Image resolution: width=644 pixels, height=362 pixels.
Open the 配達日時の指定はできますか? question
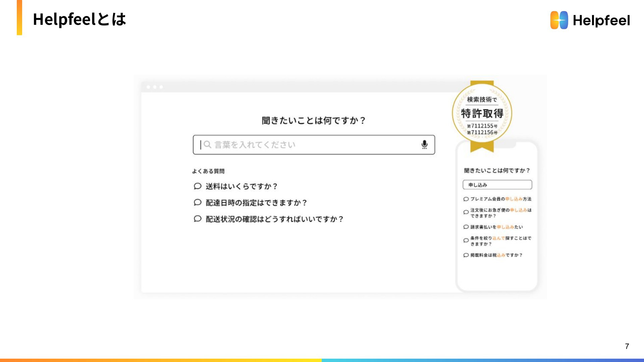click(256, 203)
